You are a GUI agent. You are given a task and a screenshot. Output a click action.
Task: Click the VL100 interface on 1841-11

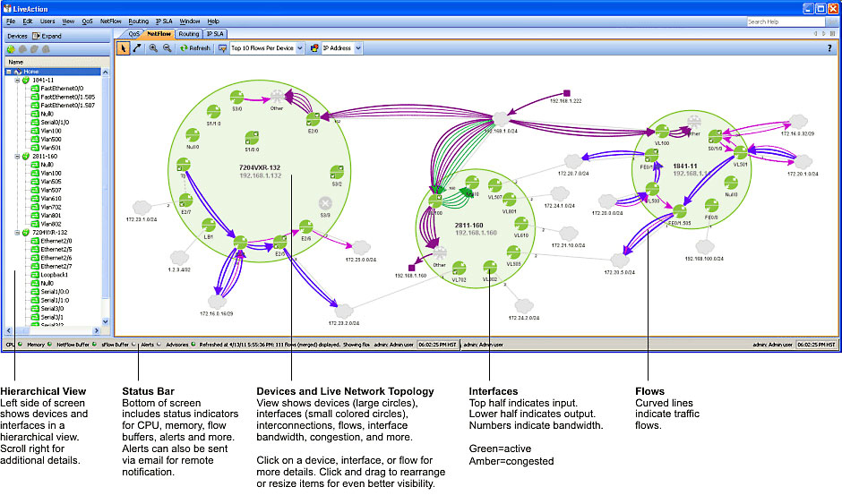click(662, 131)
